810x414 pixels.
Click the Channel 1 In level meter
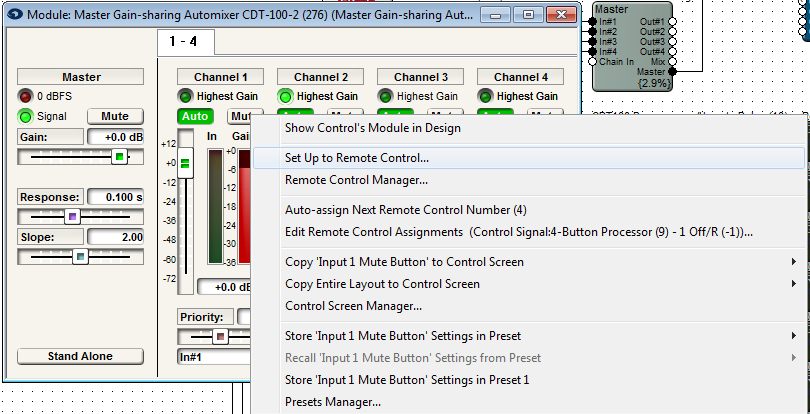point(215,207)
